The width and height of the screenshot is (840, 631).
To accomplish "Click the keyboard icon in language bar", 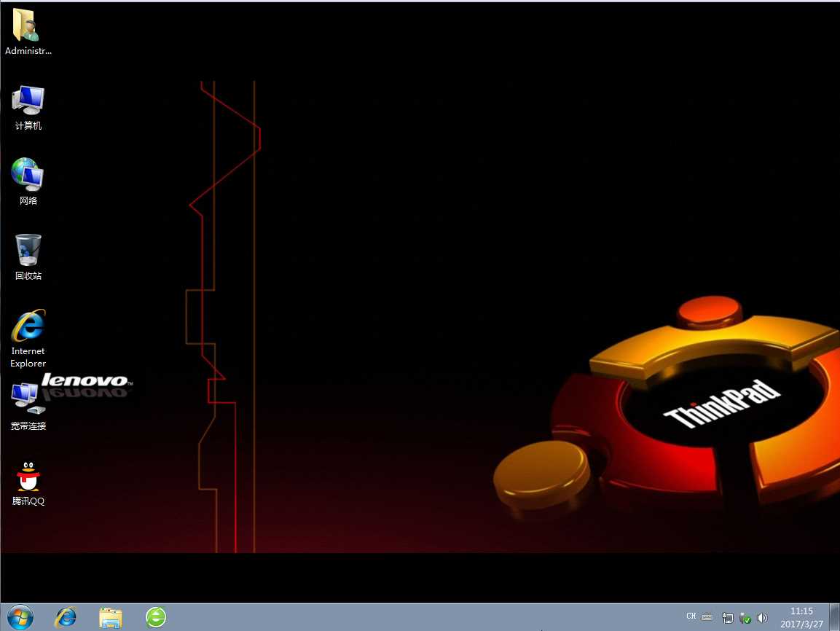I will (707, 617).
